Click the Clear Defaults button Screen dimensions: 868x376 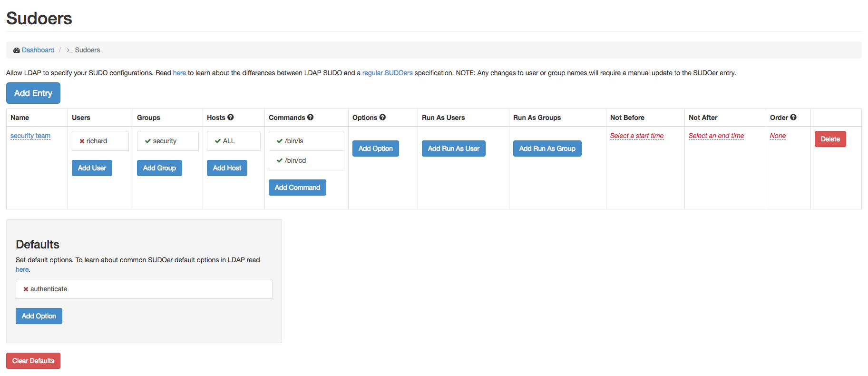tap(33, 361)
